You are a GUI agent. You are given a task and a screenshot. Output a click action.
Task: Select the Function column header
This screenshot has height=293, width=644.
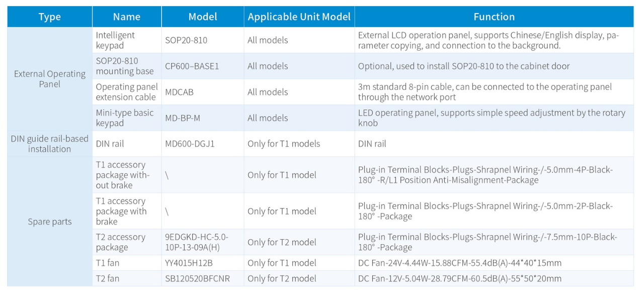coord(494,17)
